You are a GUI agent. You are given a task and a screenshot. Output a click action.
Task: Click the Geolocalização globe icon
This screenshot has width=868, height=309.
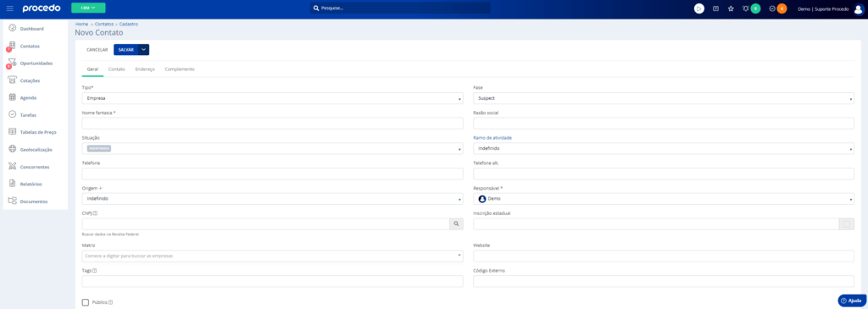[x=12, y=149]
